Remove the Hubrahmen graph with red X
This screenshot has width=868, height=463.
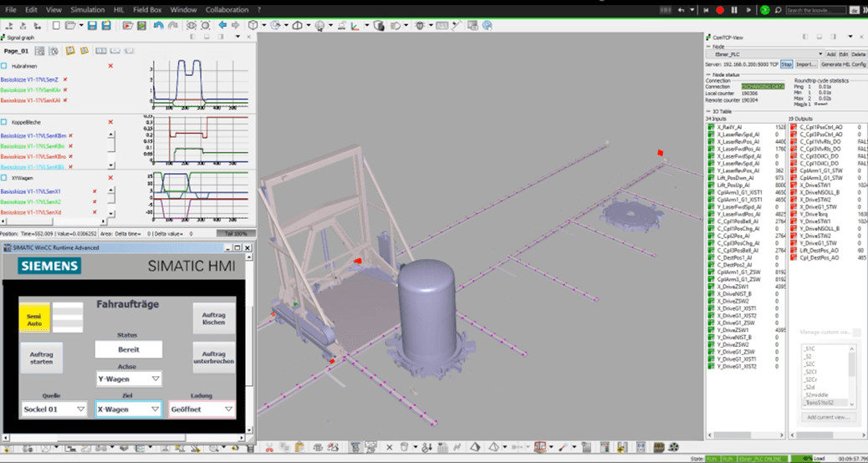tap(110, 66)
